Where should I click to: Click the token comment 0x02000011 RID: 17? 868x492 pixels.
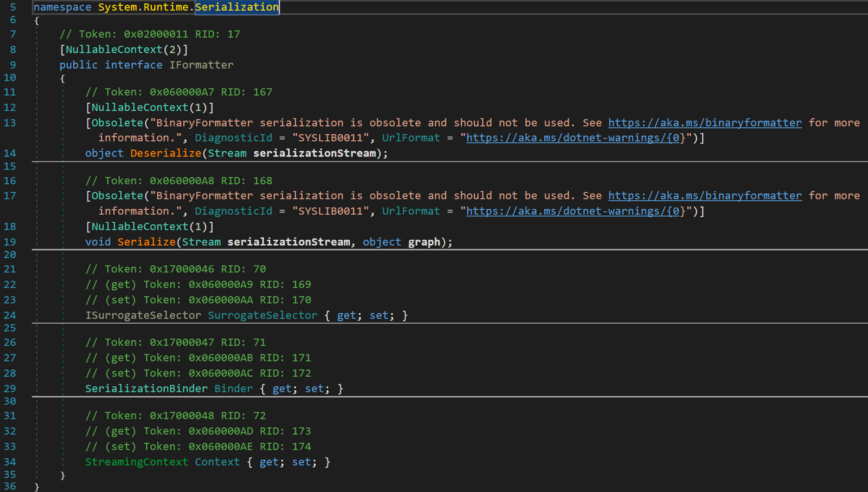coord(150,34)
